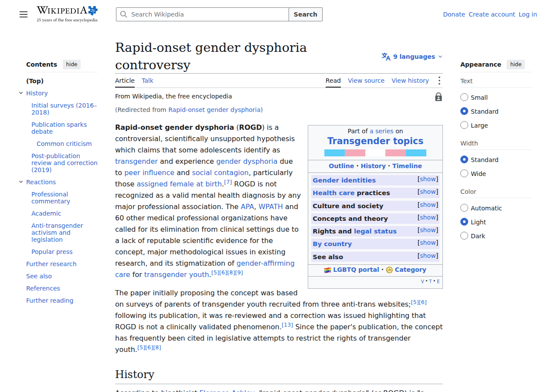
Task: Hide the Contents sidebar
Action: point(71,64)
